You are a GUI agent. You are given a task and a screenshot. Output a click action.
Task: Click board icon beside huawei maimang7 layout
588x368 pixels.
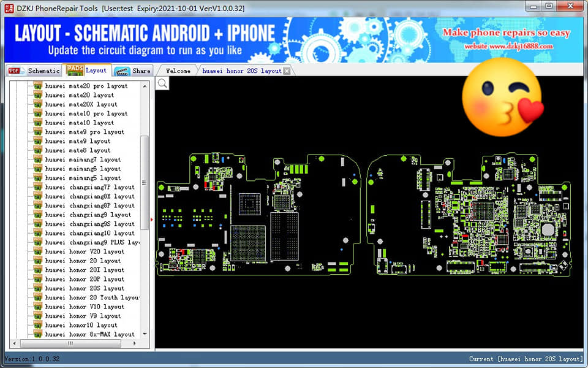[x=37, y=159]
